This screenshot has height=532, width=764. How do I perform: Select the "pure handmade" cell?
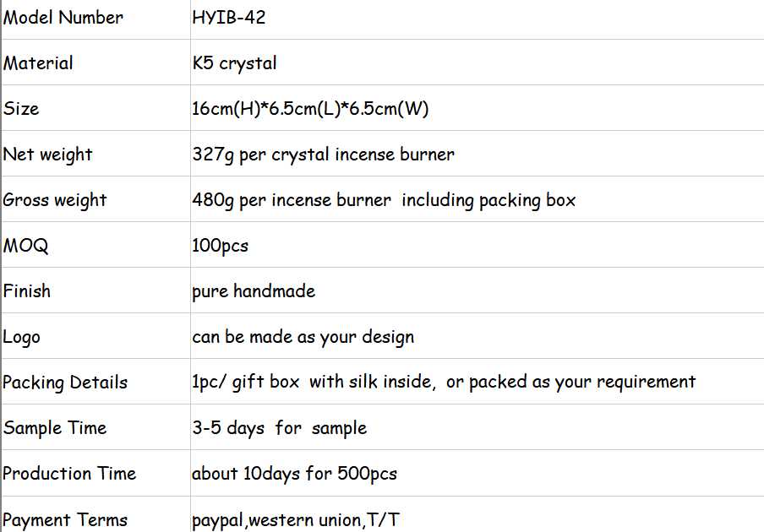pos(254,291)
